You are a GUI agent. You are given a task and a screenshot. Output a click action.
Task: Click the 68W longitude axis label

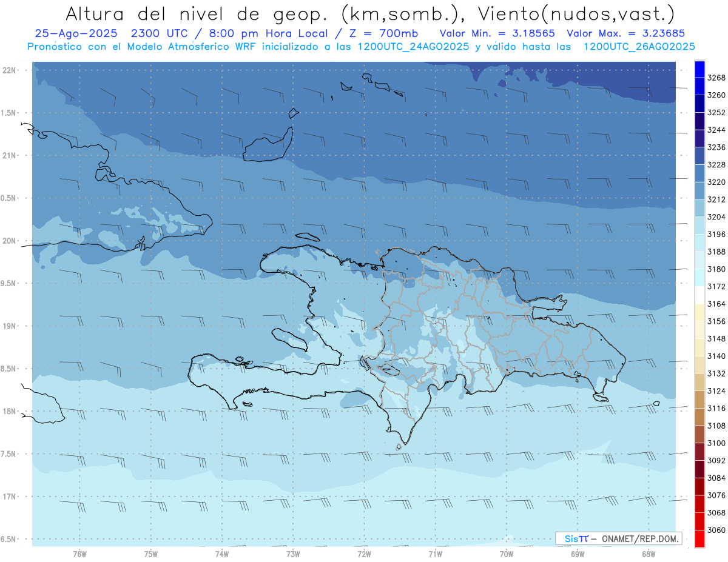[649, 554]
